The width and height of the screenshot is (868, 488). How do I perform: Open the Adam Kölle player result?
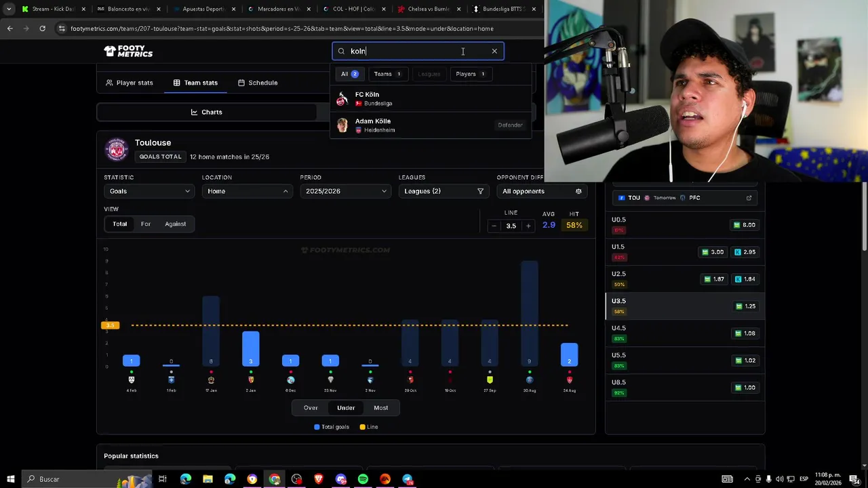431,125
